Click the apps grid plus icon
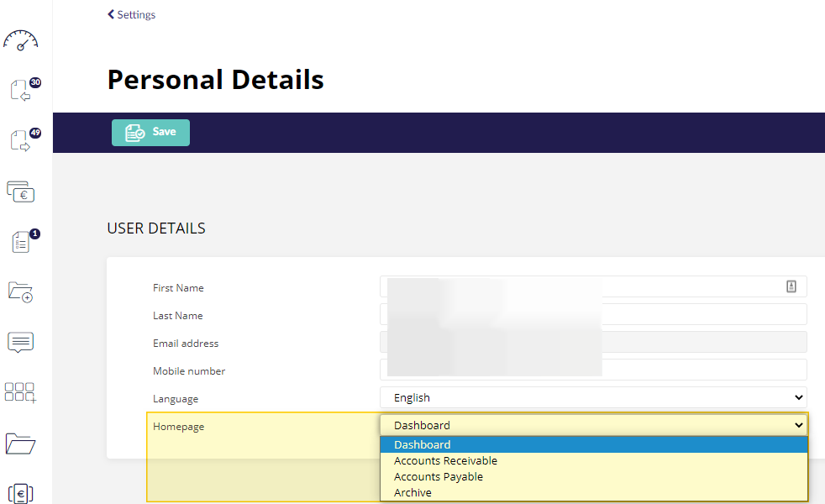Image resolution: width=825 pixels, height=504 pixels. point(20,392)
